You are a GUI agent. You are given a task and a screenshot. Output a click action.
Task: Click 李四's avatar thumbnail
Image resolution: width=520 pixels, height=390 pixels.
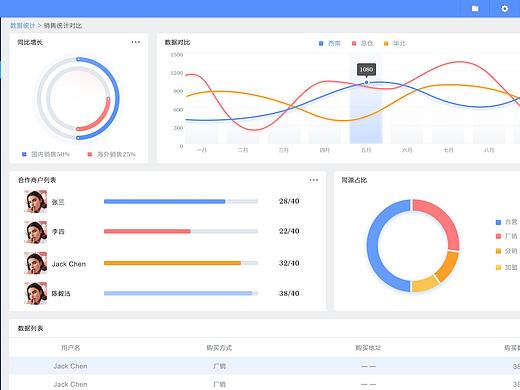click(x=36, y=232)
